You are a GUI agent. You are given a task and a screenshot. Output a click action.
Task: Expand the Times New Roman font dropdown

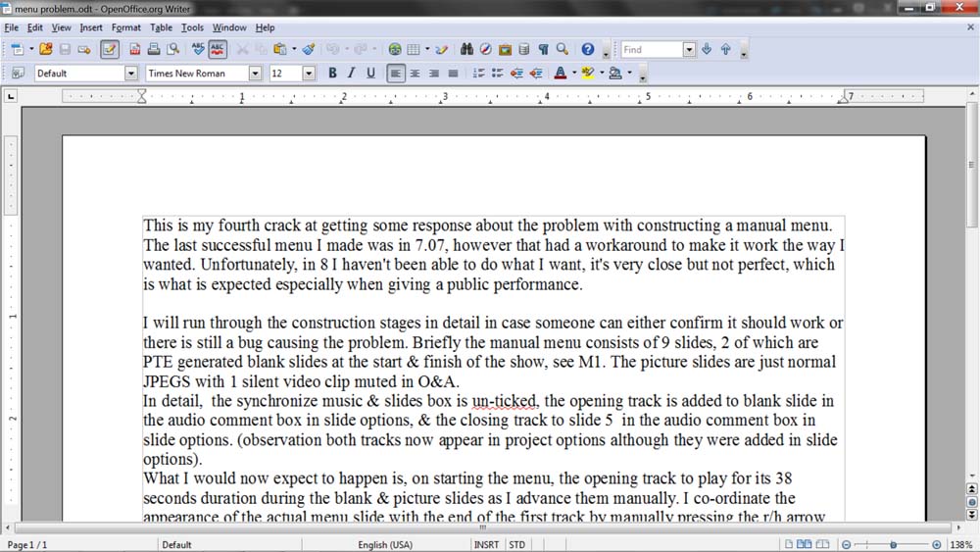point(255,74)
